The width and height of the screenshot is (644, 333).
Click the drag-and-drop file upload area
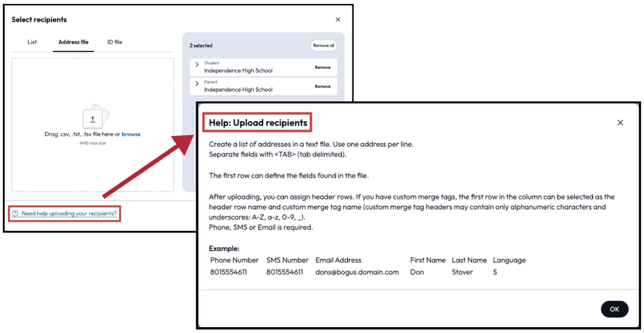click(93, 125)
